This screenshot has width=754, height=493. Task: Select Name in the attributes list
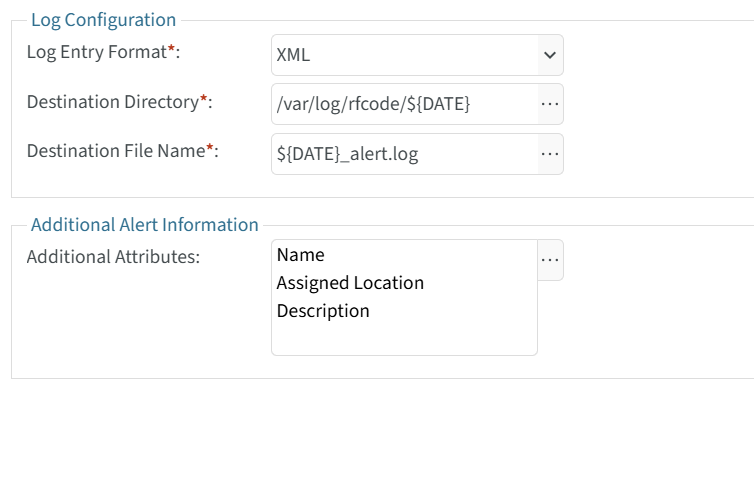301,255
